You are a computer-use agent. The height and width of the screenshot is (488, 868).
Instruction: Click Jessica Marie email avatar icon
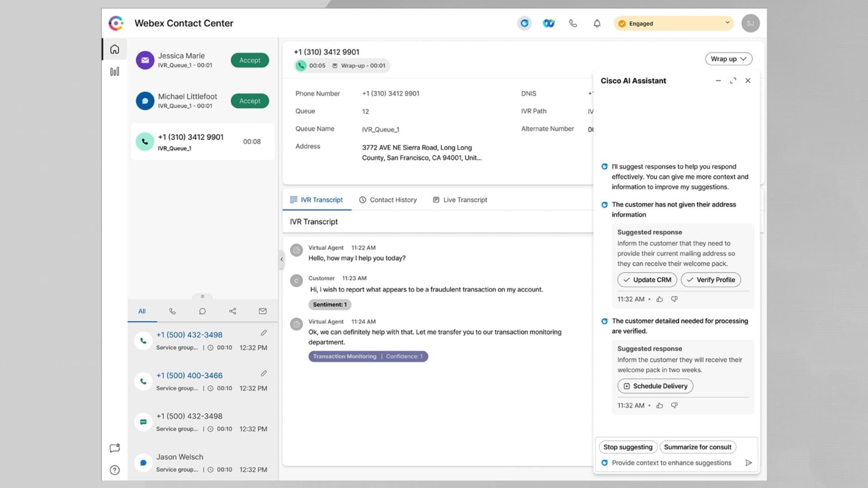click(x=145, y=60)
